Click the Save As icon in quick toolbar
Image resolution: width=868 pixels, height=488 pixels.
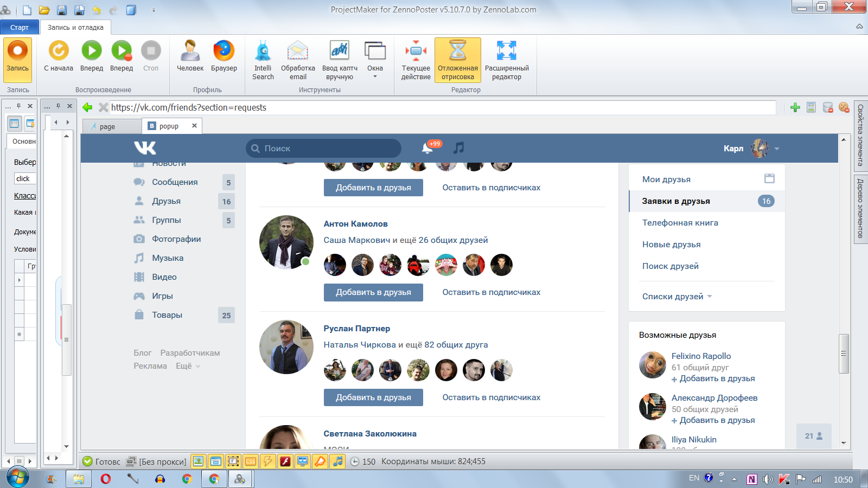tap(79, 10)
